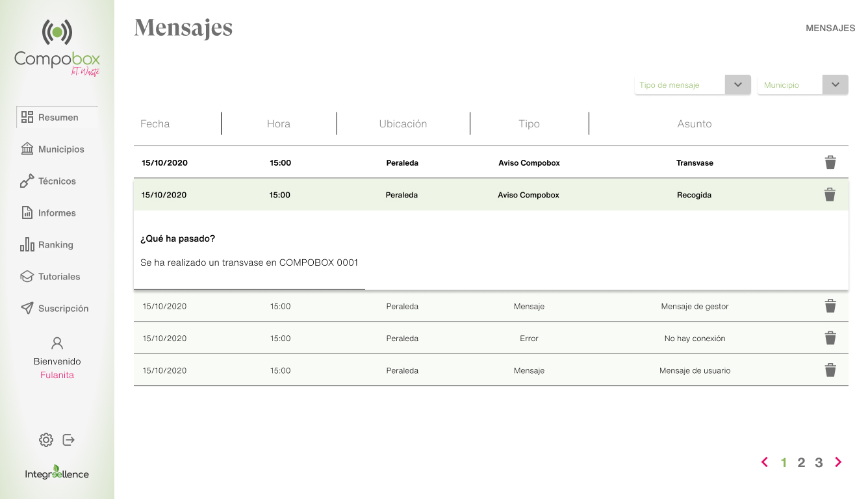Trash the Mensaje de gestor row

pyautogui.click(x=830, y=306)
